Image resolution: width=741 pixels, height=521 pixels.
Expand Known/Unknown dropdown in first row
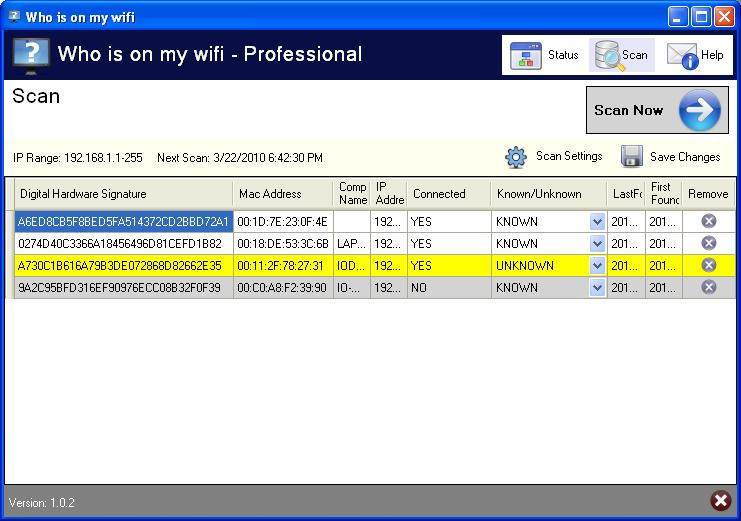(597, 222)
